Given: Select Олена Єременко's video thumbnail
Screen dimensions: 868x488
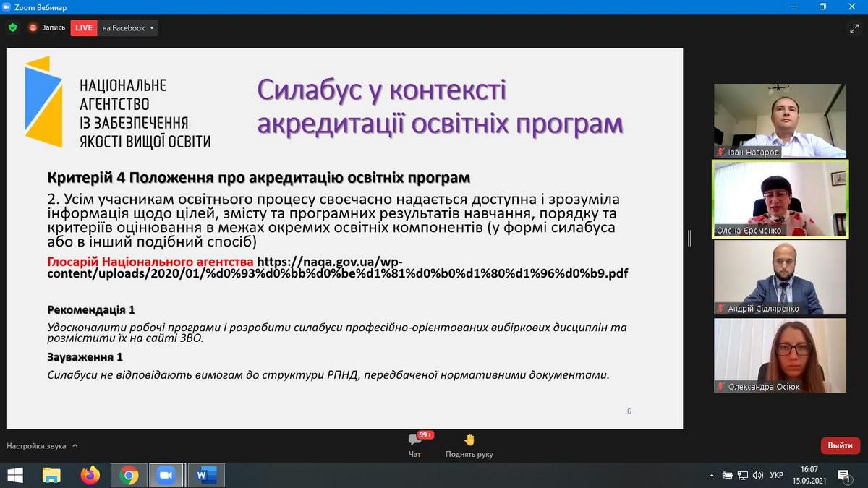Looking at the screenshot, I should tap(780, 198).
